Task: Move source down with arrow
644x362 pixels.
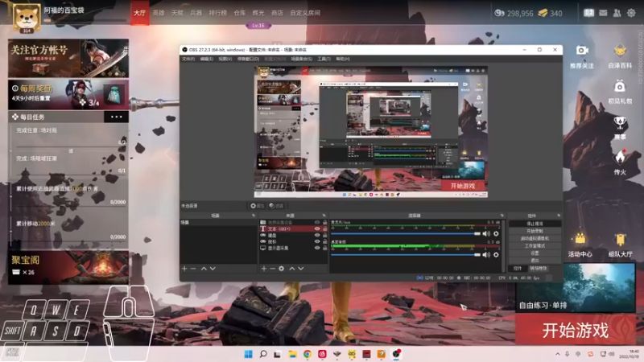Action: click(x=300, y=269)
